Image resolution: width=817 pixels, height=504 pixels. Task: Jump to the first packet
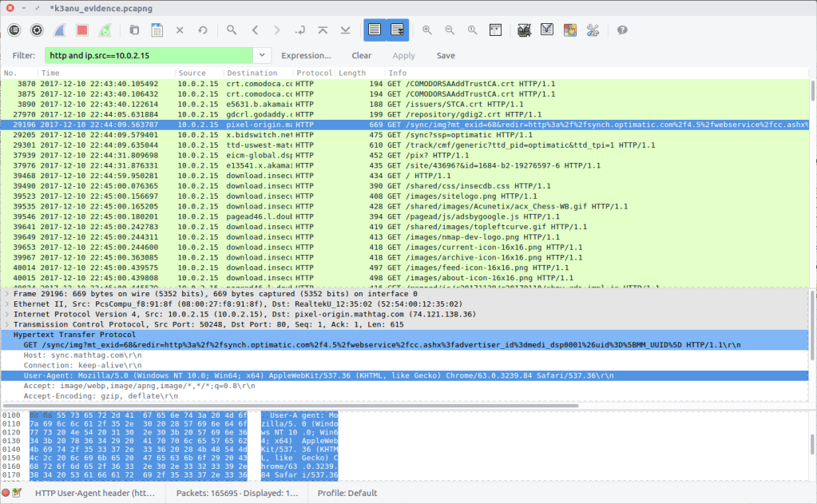pos(323,30)
